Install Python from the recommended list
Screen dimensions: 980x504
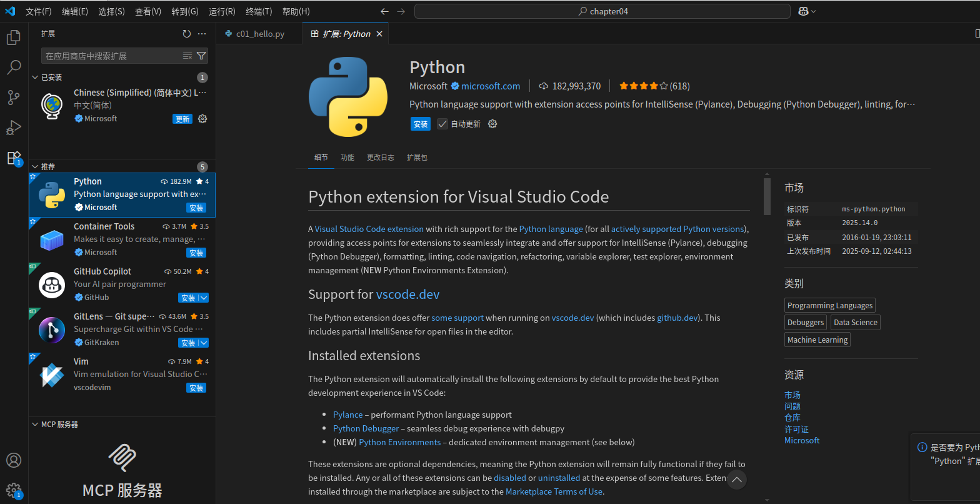click(196, 208)
